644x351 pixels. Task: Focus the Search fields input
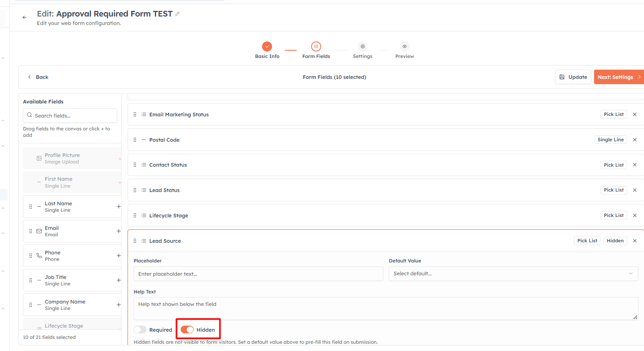[x=70, y=116]
